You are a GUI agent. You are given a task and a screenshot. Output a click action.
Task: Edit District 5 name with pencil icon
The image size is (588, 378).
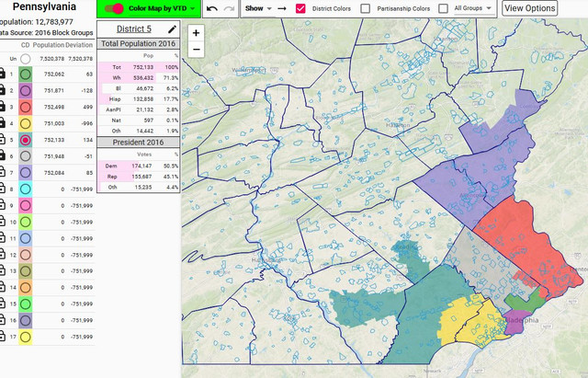172,29
